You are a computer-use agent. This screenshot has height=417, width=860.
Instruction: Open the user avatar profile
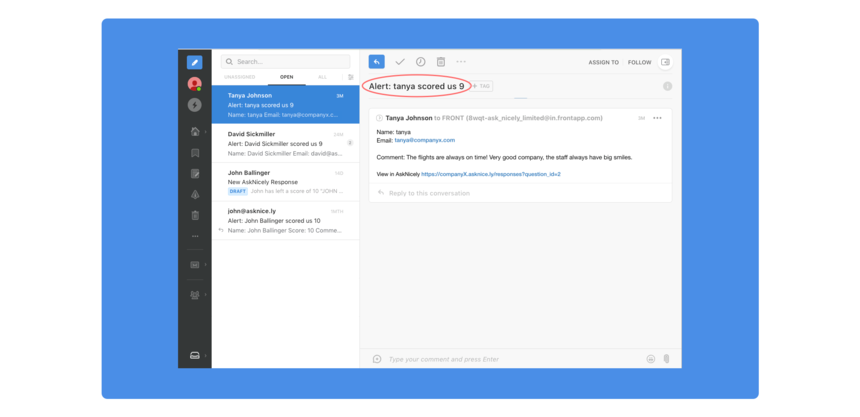(x=195, y=83)
